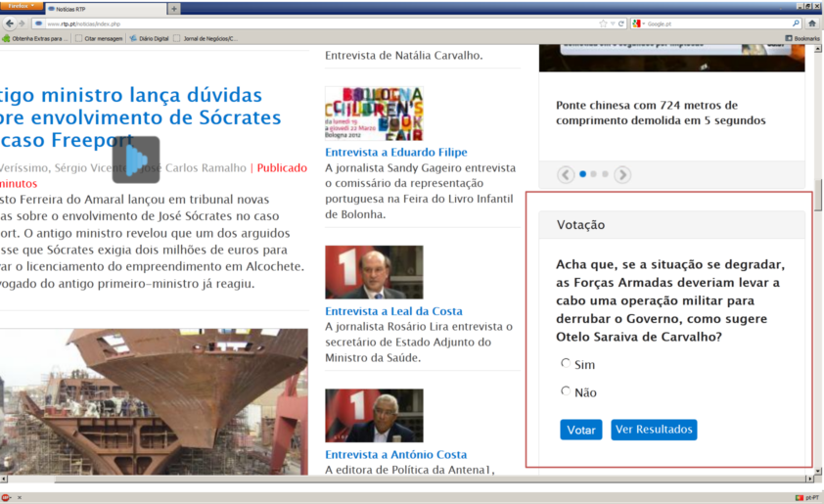Open the Obtenha Extras para bookmark
Viewport: 824px width, 504px height.
pos(36,38)
